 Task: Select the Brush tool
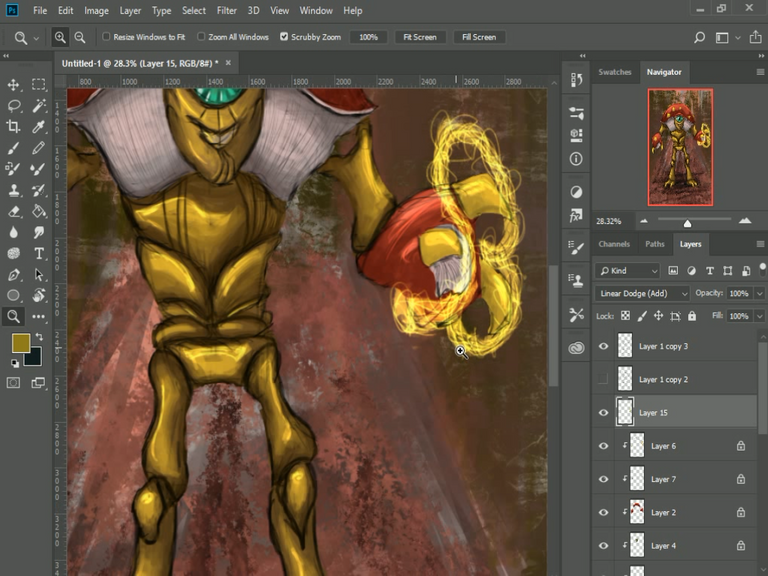(x=13, y=147)
